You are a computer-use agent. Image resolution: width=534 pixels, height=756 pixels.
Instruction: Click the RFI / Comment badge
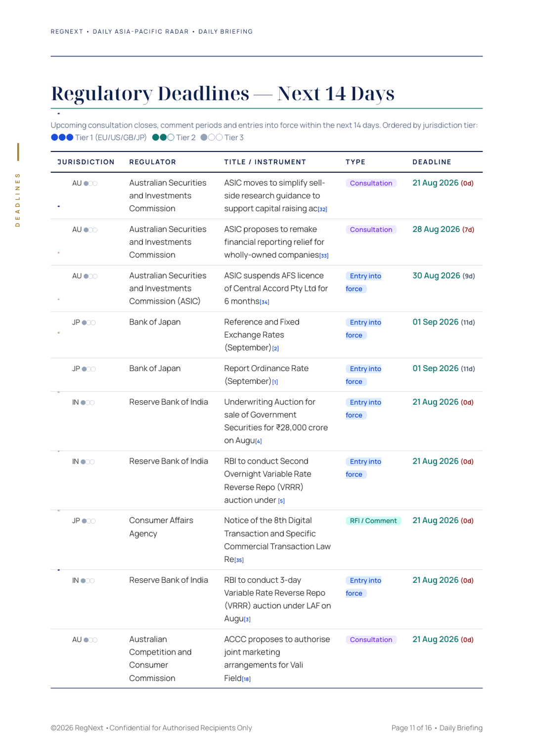coord(373,521)
